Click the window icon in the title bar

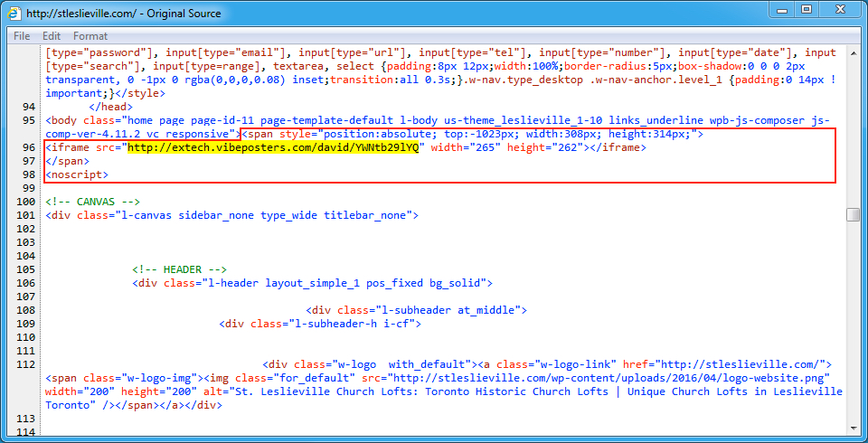13,14
